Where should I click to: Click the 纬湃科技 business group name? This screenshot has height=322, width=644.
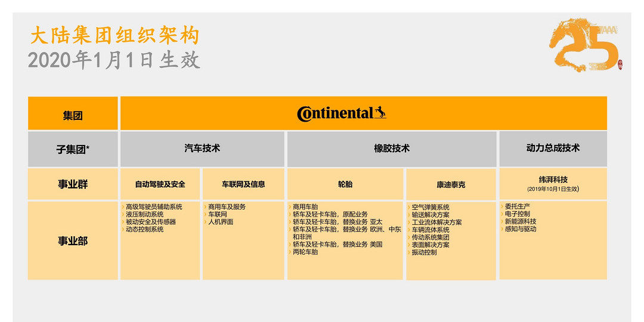click(x=553, y=179)
